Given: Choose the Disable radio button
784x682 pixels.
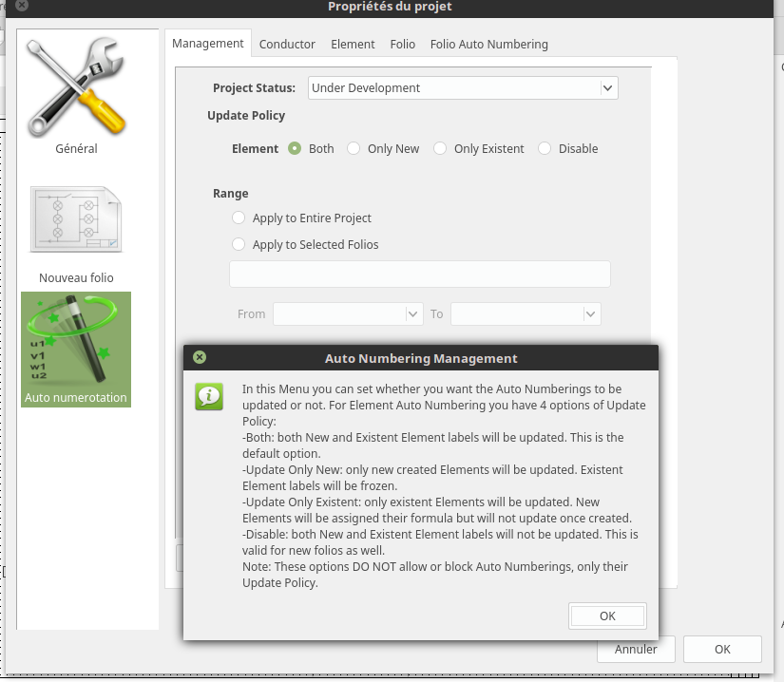Looking at the screenshot, I should click(x=545, y=148).
